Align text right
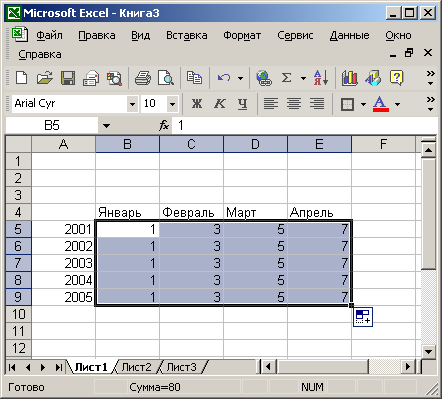This screenshot has width=442, height=399. pyautogui.click(x=317, y=104)
